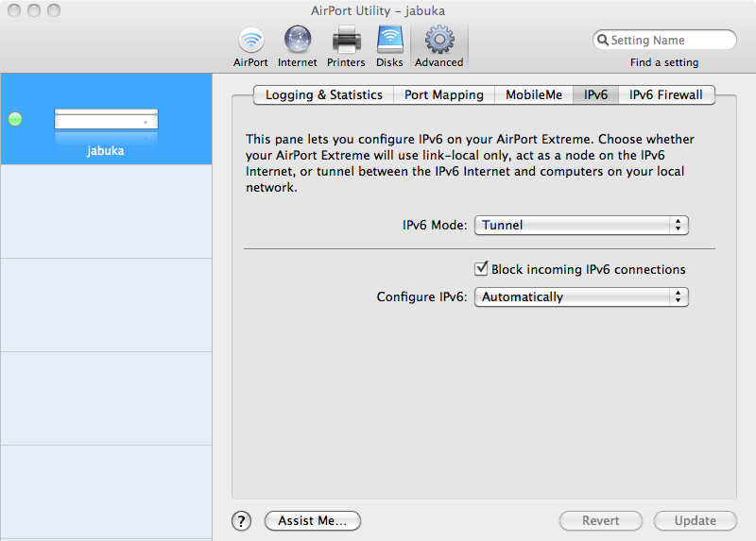Open help with the question mark button

coord(242,521)
